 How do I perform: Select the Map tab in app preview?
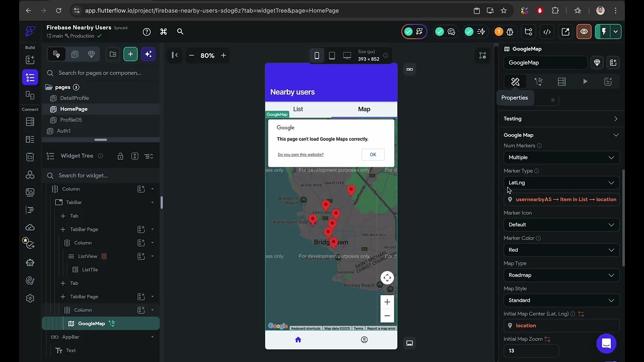[364, 109]
